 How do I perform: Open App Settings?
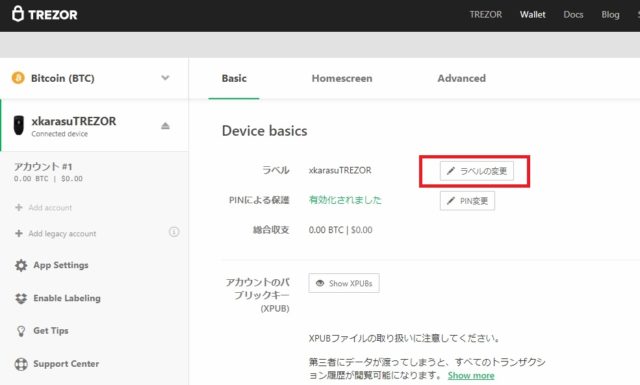61,265
